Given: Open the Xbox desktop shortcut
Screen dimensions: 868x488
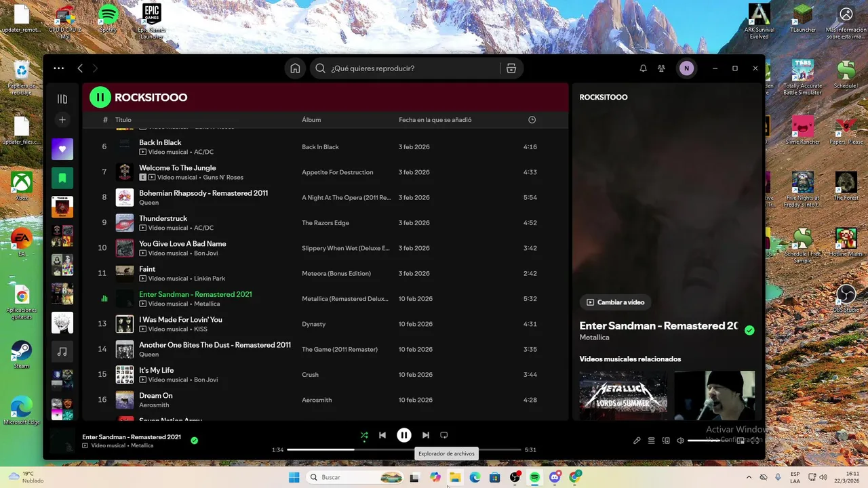Looking at the screenshot, I should point(22,186).
